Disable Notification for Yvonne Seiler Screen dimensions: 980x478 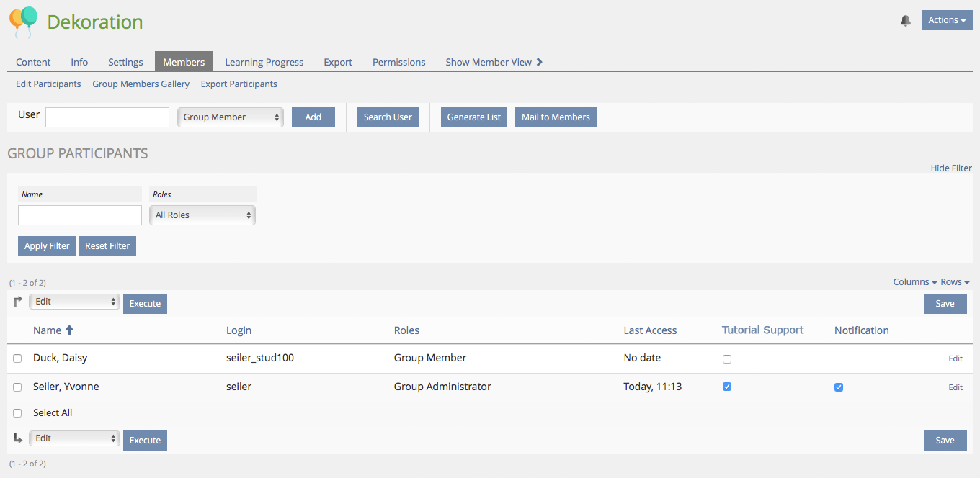[x=839, y=387]
